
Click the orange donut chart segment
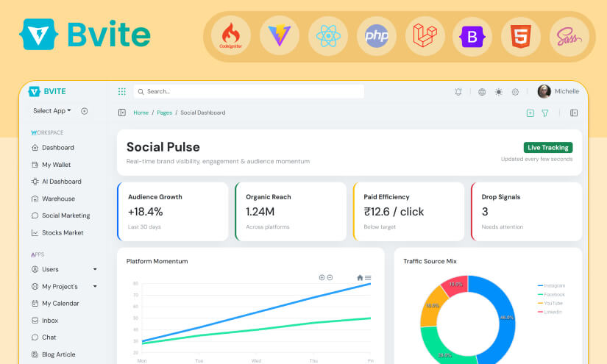pyautogui.click(x=433, y=307)
